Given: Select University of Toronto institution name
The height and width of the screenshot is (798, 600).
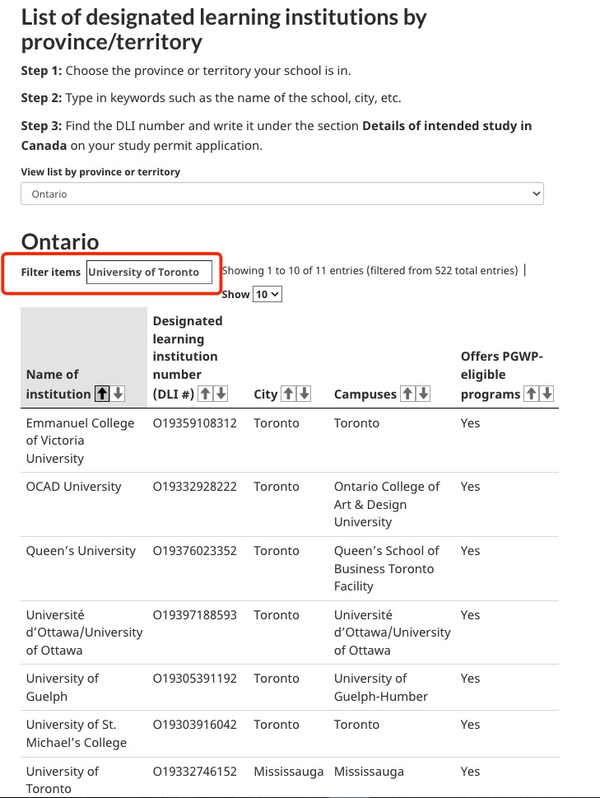Looking at the screenshot, I should coord(62,780).
